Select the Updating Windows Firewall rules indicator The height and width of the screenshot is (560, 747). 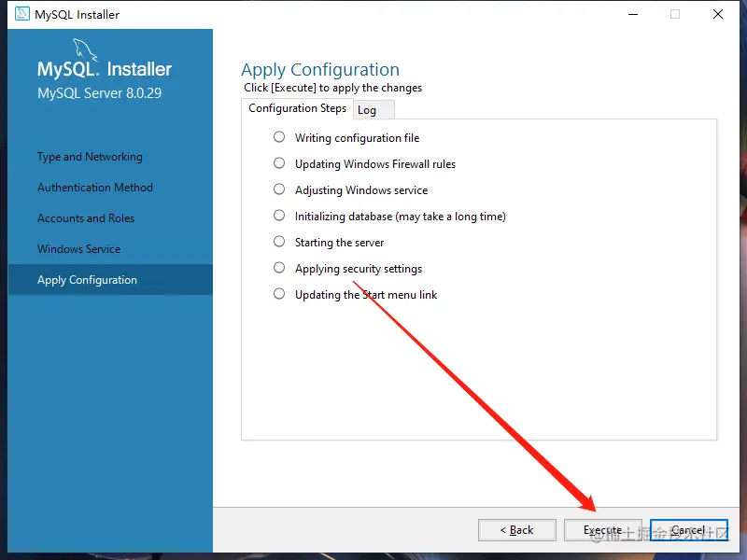coord(279,163)
